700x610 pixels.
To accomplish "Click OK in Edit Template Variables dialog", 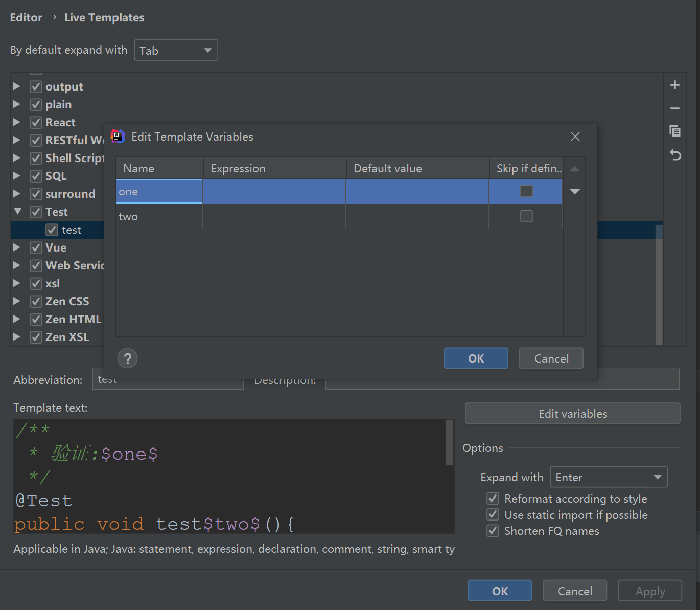I will pos(476,358).
